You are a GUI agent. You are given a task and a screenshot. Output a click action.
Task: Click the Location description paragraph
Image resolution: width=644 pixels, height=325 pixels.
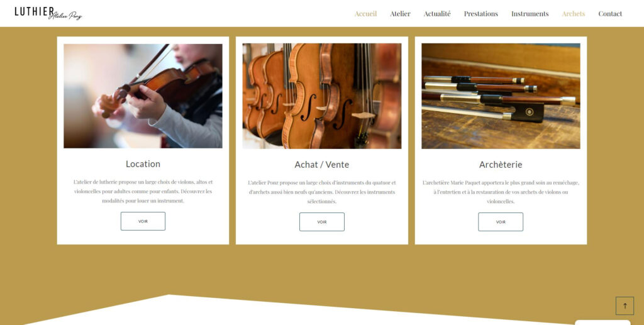(143, 191)
